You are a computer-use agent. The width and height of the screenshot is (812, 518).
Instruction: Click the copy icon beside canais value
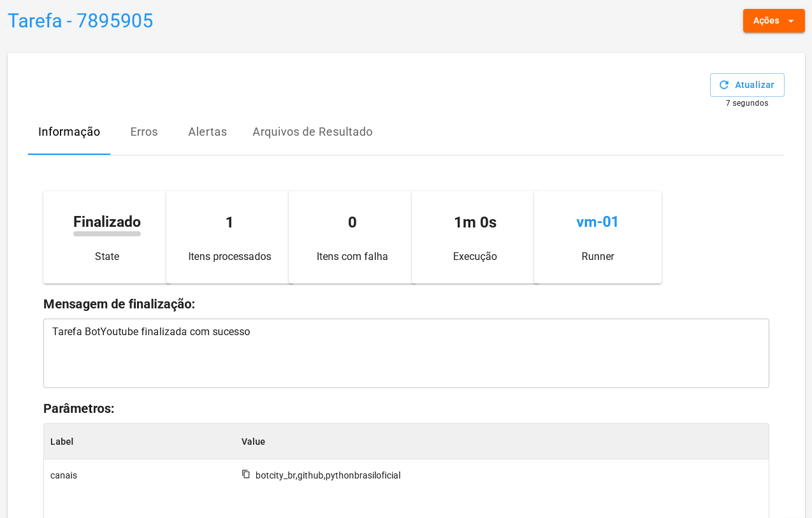click(x=246, y=474)
